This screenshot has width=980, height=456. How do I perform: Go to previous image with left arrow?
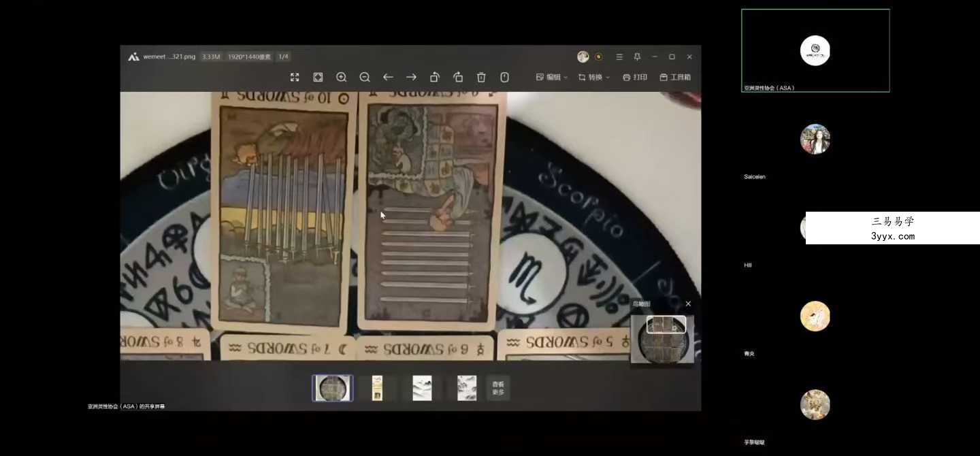(388, 77)
